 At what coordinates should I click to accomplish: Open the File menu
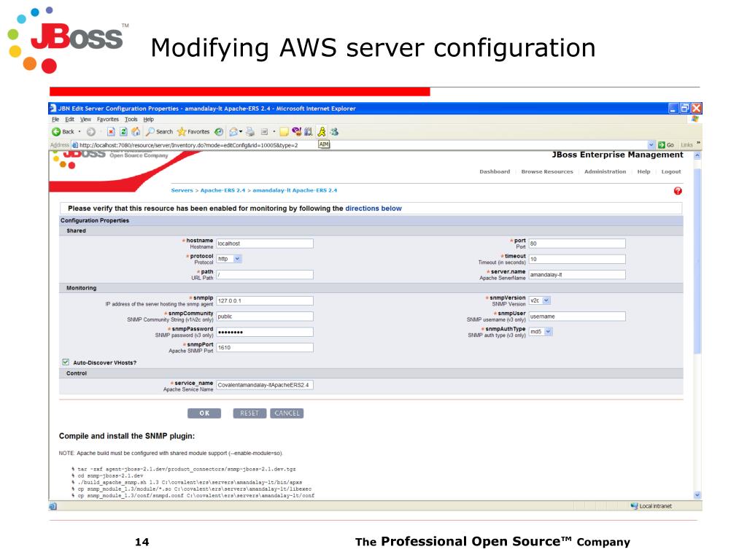click(55, 120)
